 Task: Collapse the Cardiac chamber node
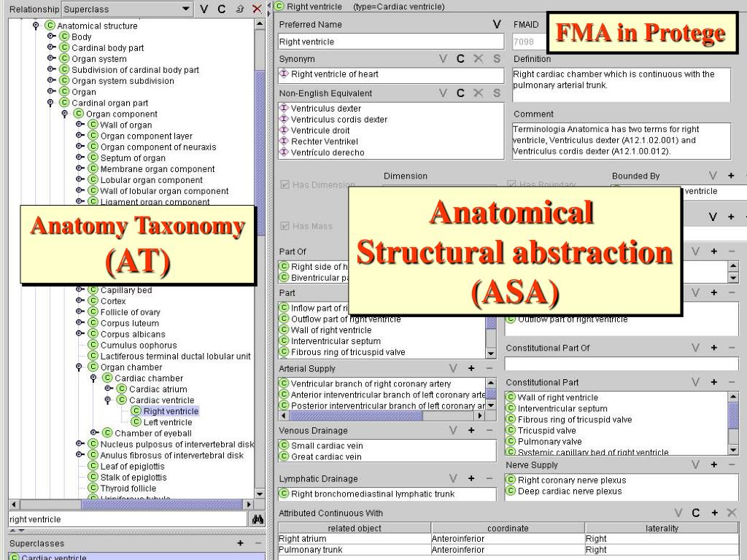[x=93, y=378]
